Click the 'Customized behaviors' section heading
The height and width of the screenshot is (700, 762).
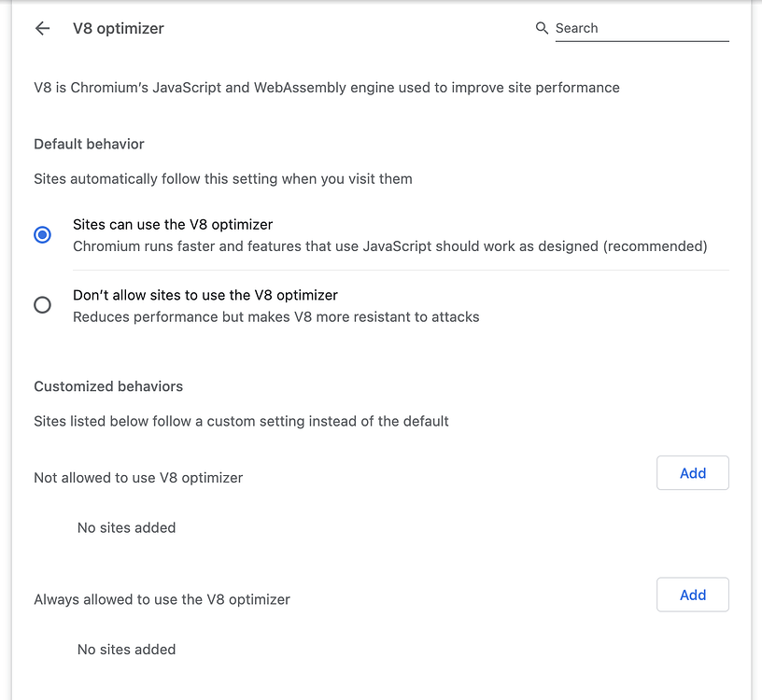108,385
